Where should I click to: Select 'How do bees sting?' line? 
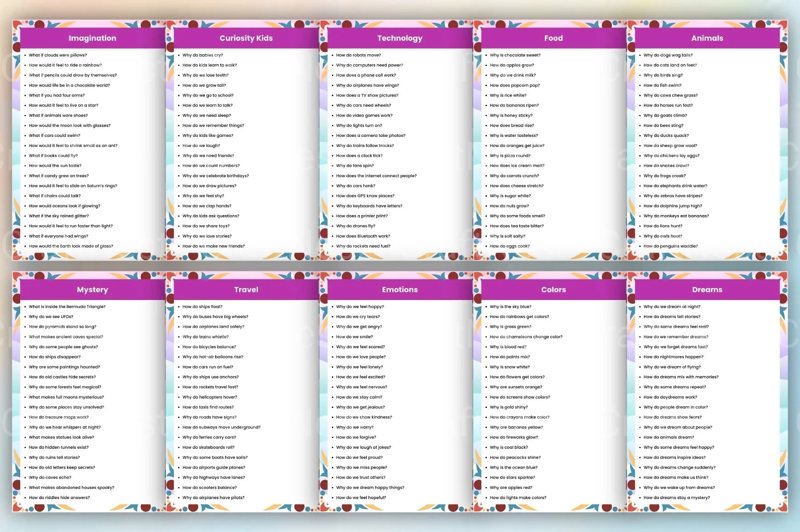(x=663, y=125)
